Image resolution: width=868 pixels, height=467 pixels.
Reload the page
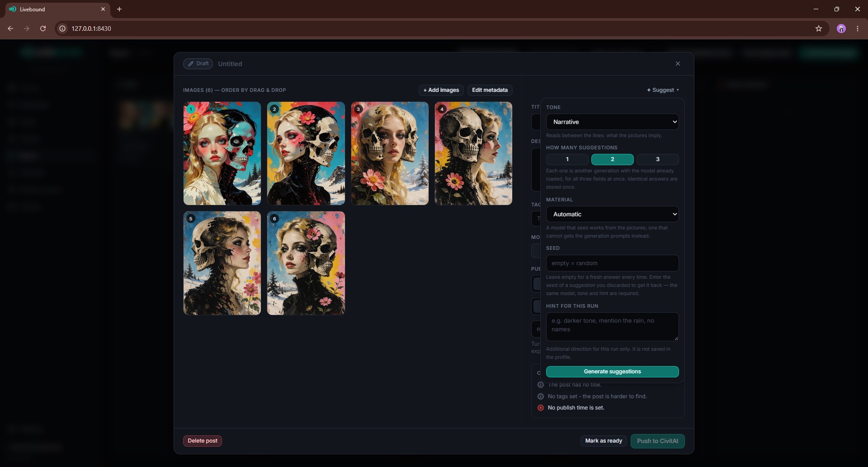click(x=43, y=29)
